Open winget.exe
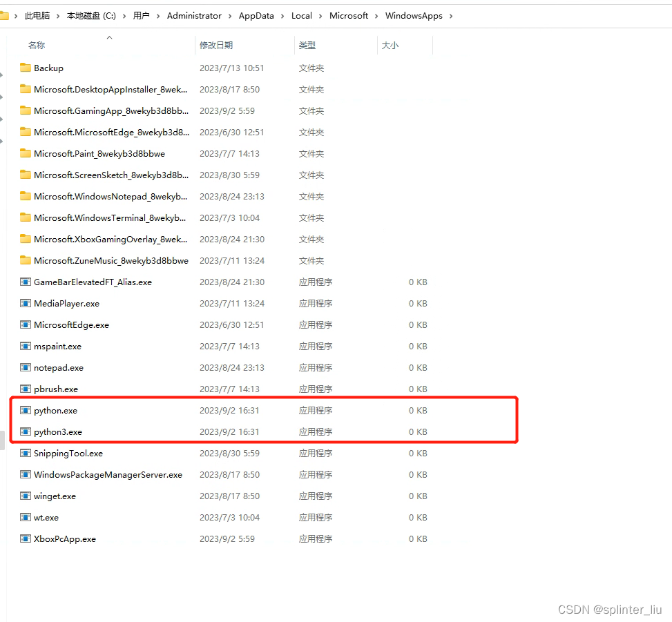 click(x=53, y=496)
